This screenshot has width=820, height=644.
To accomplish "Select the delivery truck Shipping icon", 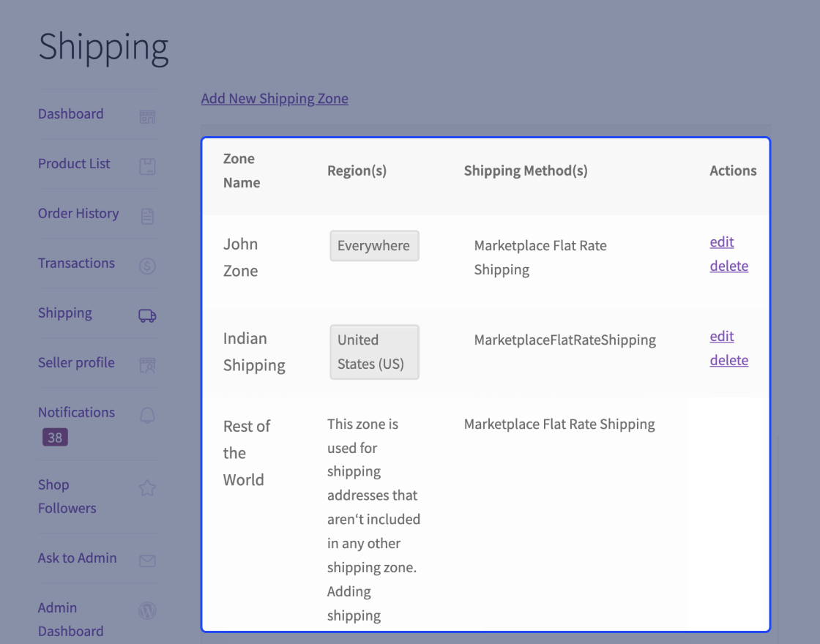I will 147,315.
